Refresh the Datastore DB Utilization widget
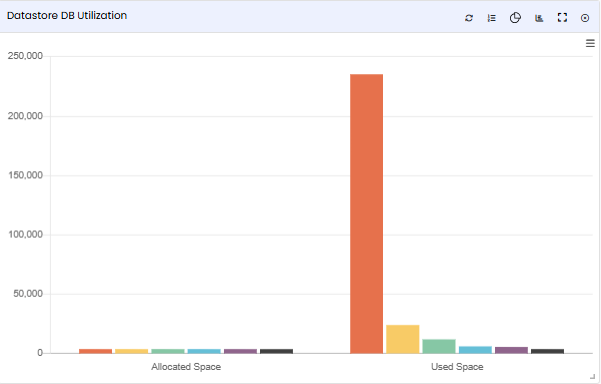The height and width of the screenshot is (384, 601). tap(469, 18)
